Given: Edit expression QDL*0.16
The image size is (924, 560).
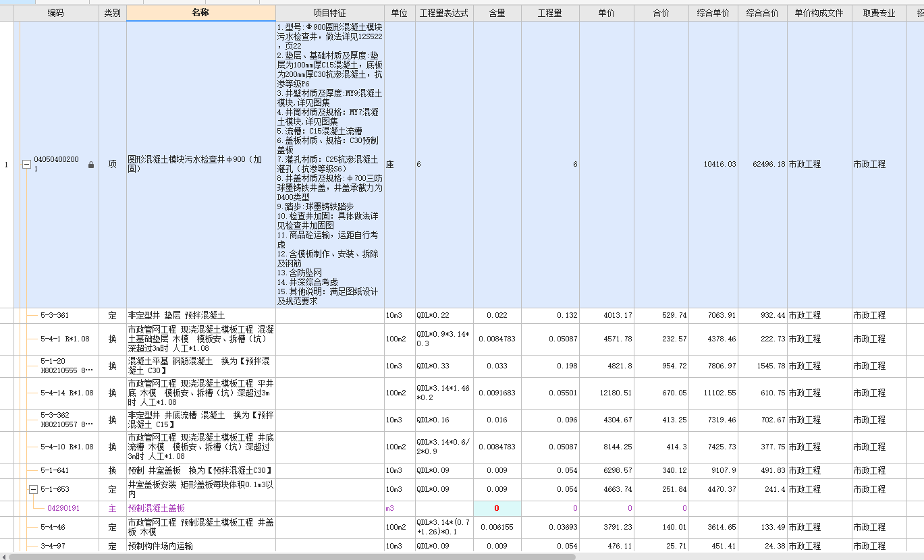Looking at the screenshot, I should click(x=444, y=420).
